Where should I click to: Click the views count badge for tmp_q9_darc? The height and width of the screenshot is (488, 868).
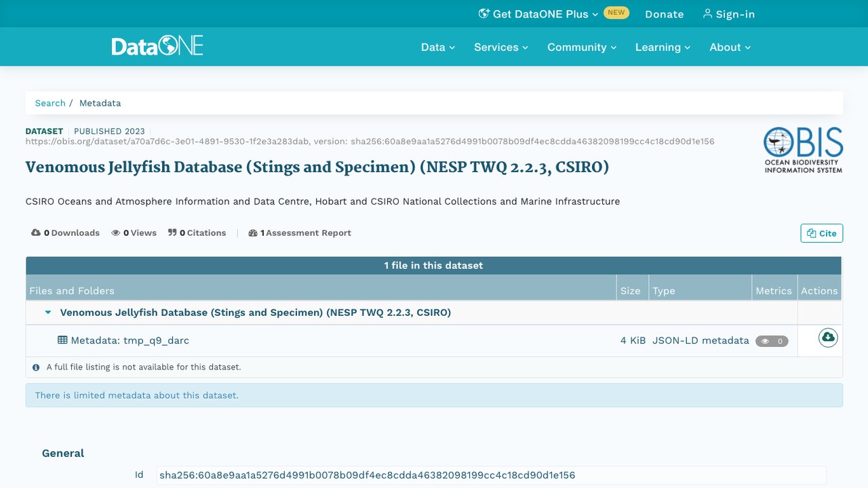pos(772,341)
